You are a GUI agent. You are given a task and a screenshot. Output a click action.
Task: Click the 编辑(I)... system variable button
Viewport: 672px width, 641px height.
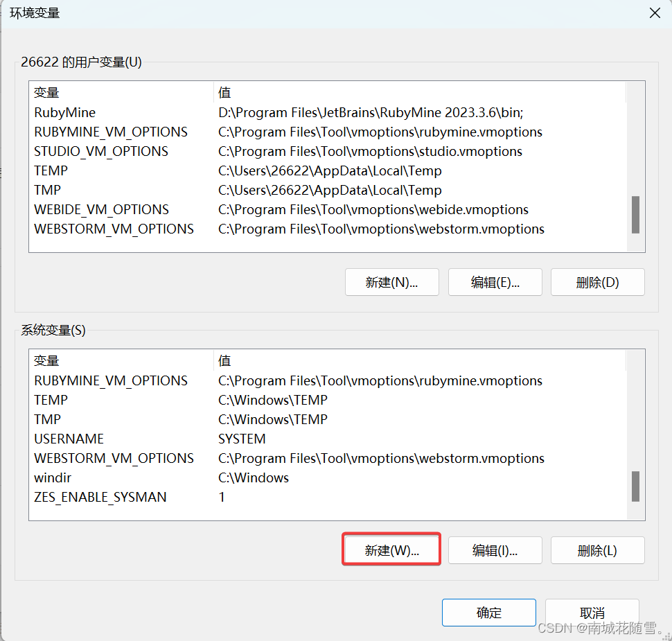pos(495,550)
